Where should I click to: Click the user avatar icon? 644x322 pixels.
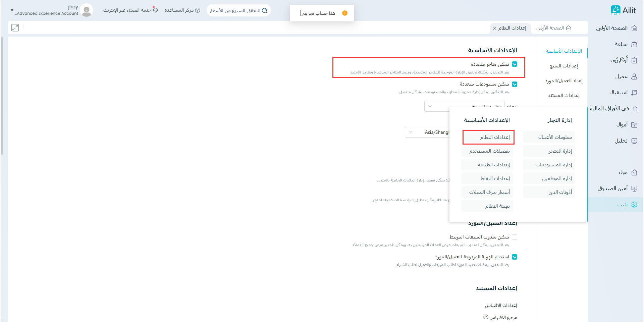[x=87, y=10]
